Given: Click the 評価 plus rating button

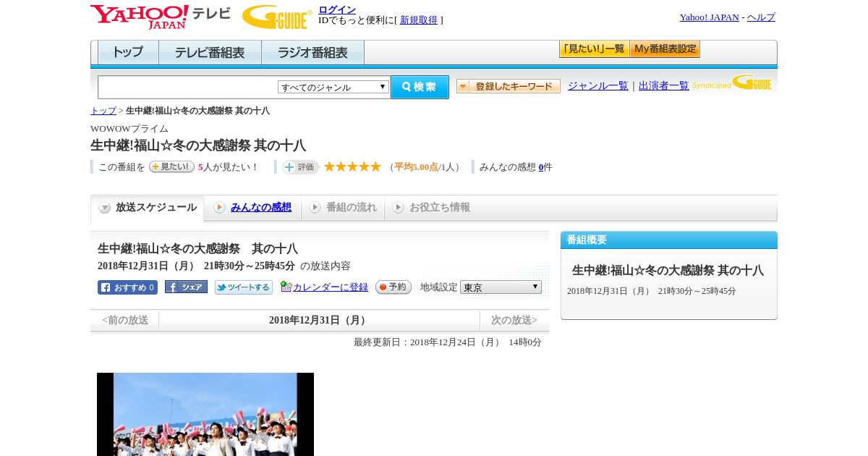Looking at the screenshot, I should pyautogui.click(x=300, y=167).
